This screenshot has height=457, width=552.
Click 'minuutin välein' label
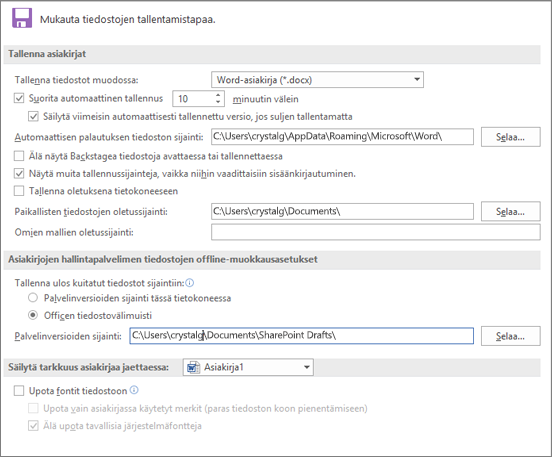[x=265, y=99]
